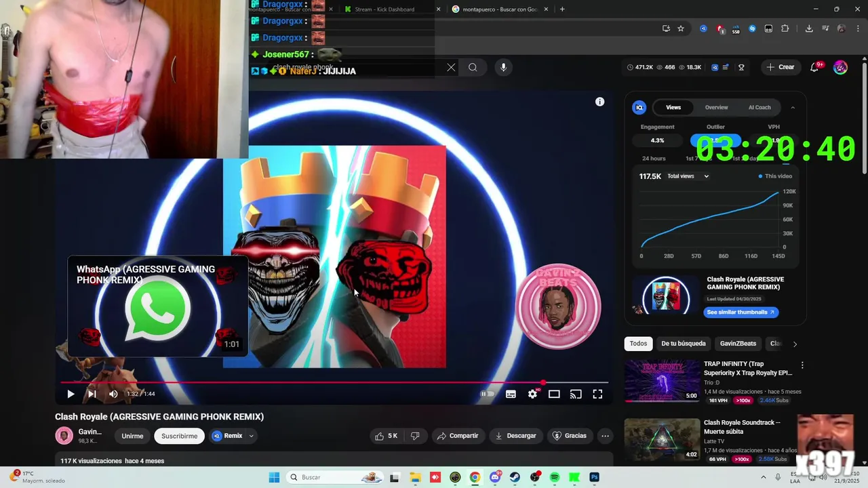Click the Unirme button
Viewport: 868px width, 488px height.
(132, 436)
